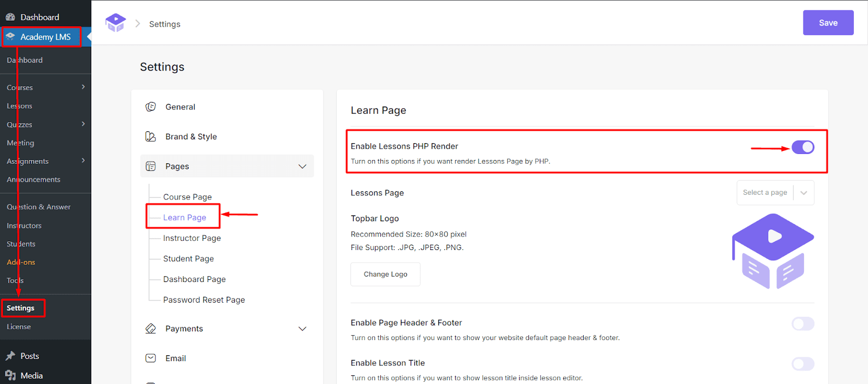Click the Academy LMS graduation cap icon
This screenshot has width=868, height=384.
coord(10,37)
